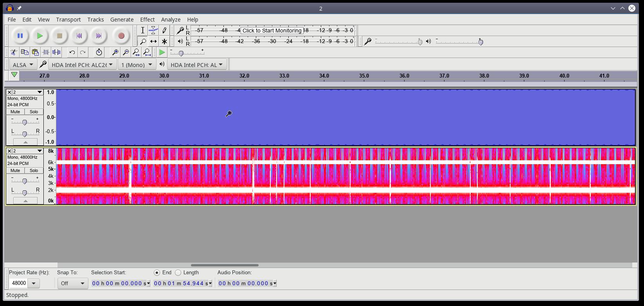
Task: Click Fit Selection in window icon
Action: [x=136, y=52]
